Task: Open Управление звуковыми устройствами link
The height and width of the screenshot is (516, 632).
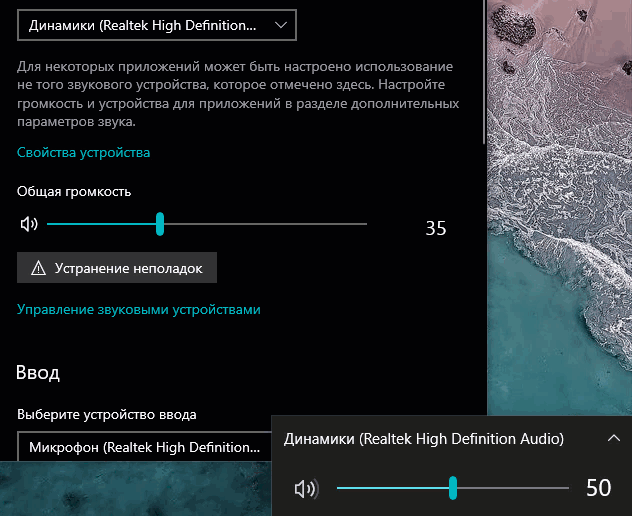Action: click(x=138, y=310)
